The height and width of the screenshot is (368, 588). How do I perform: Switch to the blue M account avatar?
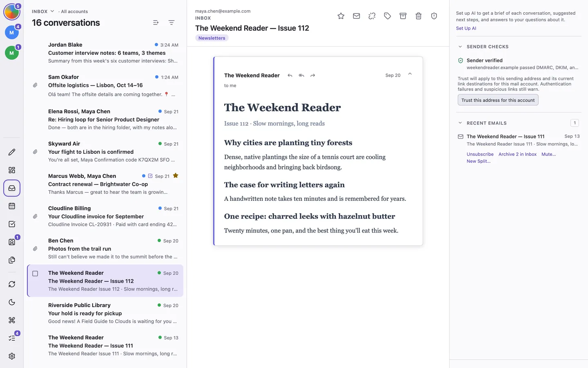pos(12,32)
